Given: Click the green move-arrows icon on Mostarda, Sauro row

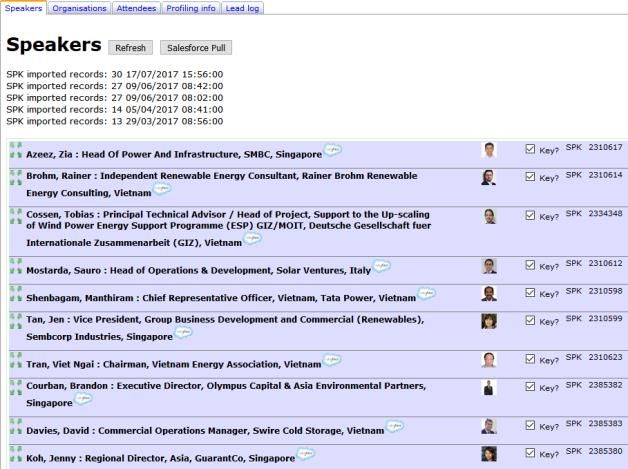Looking at the screenshot, I should [16, 266].
